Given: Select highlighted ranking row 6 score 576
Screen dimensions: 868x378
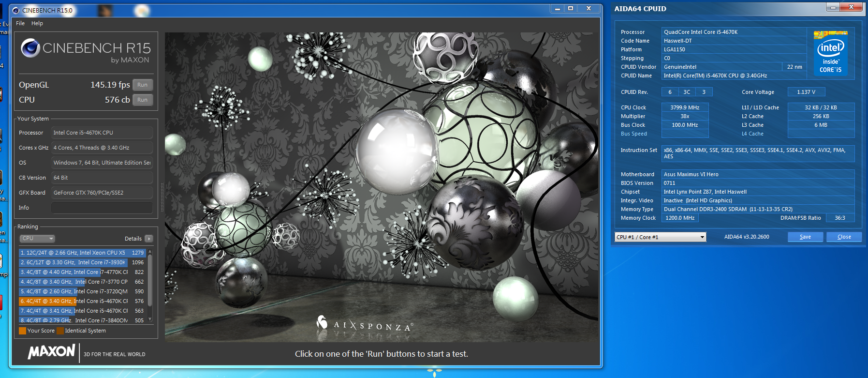Looking at the screenshot, I should pos(82,301).
